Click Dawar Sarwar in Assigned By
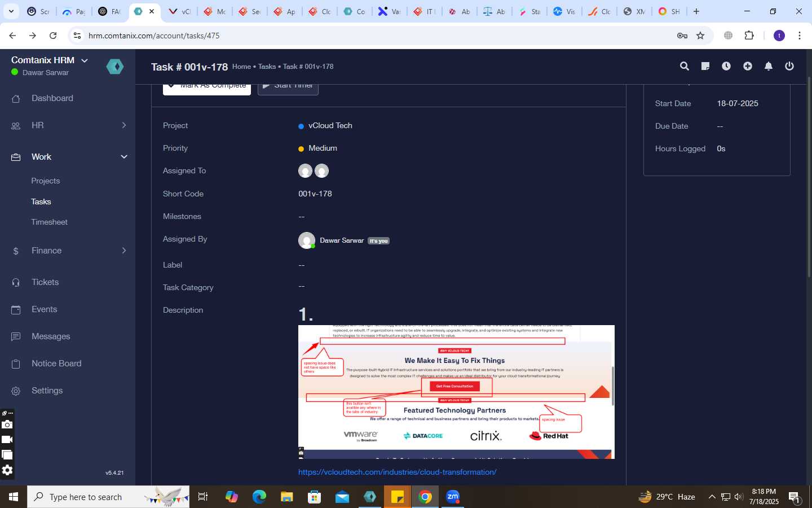This screenshot has height=508, width=812. point(342,240)
